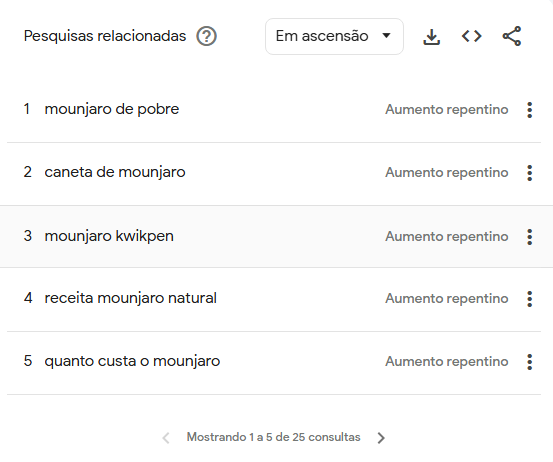Click Aumento repentino for mounjaro kwikpen
The width and height of the screenshot is (553, 462).
[x=446, y=237]
